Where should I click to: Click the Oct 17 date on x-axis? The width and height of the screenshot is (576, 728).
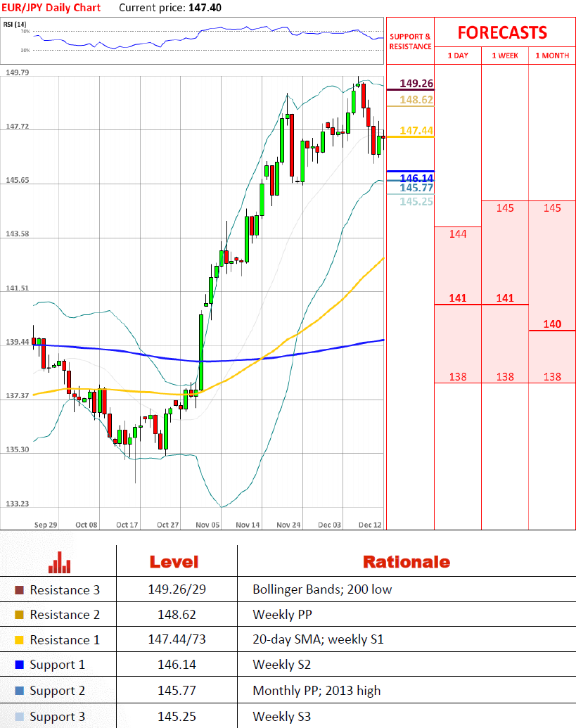127,525
